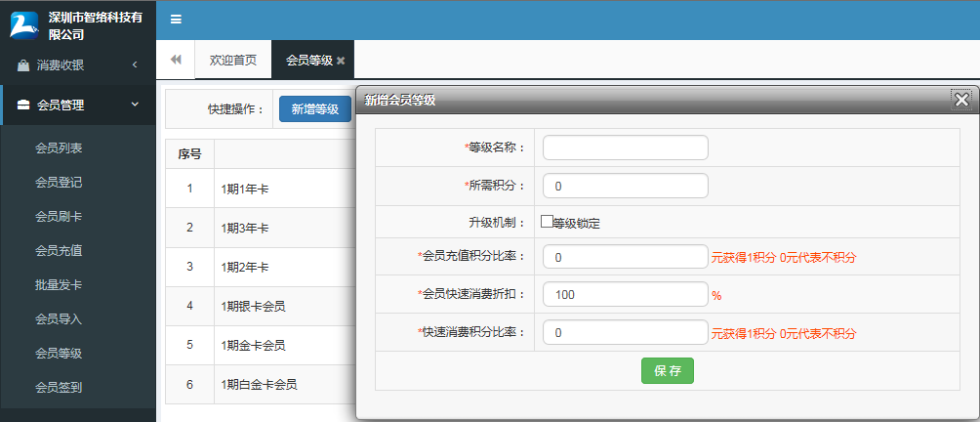Click the briefcase icon beside 会员管理
The image size is (980, 422).
tap(23, 105)
